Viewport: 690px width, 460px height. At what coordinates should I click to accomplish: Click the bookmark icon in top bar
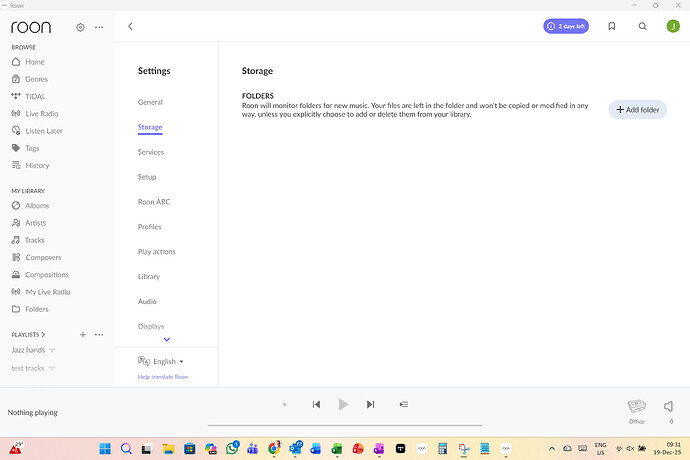[x=612, y=26]
